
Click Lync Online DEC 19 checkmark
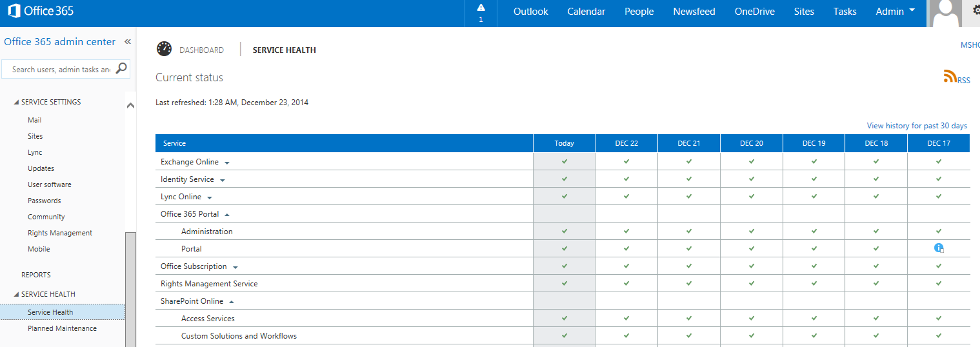tap(814, 196)
